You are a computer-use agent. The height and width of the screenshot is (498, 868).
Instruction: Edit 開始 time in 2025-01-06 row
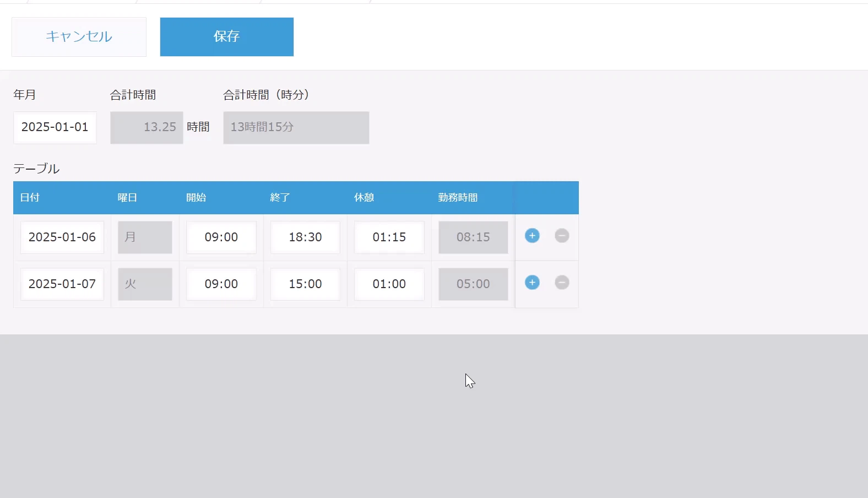pyautogui.click(x=221, y=237)
